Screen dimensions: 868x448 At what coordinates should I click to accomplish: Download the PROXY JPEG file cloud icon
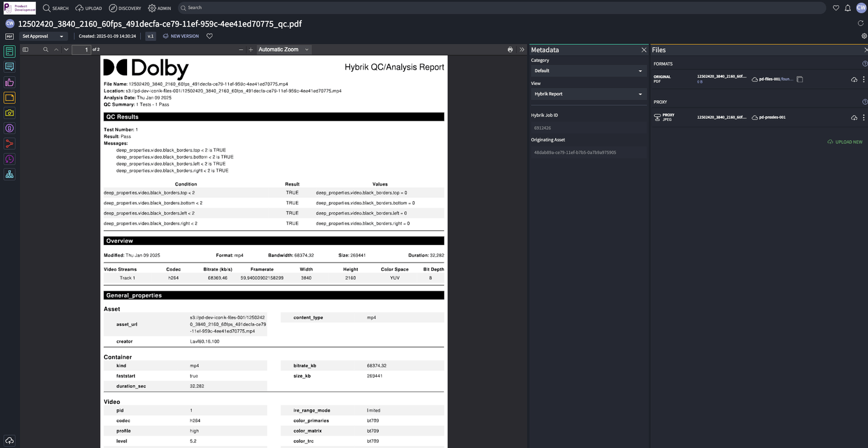(x=854, y=118)
